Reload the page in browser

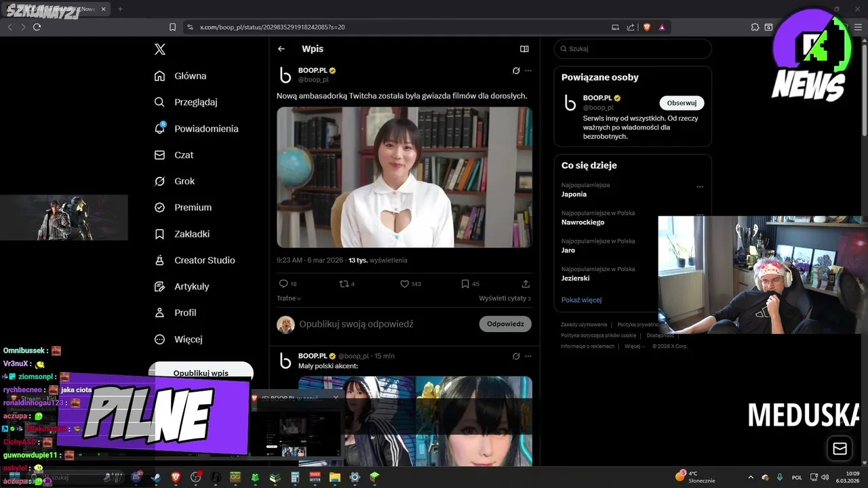(37, 27)
